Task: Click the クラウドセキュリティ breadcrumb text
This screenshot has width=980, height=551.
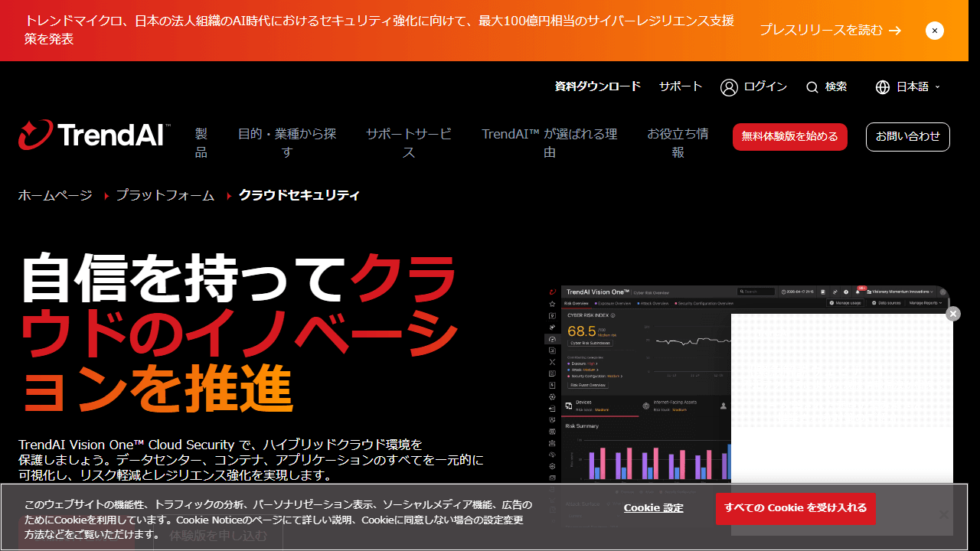Action: (x=299, y=195)
